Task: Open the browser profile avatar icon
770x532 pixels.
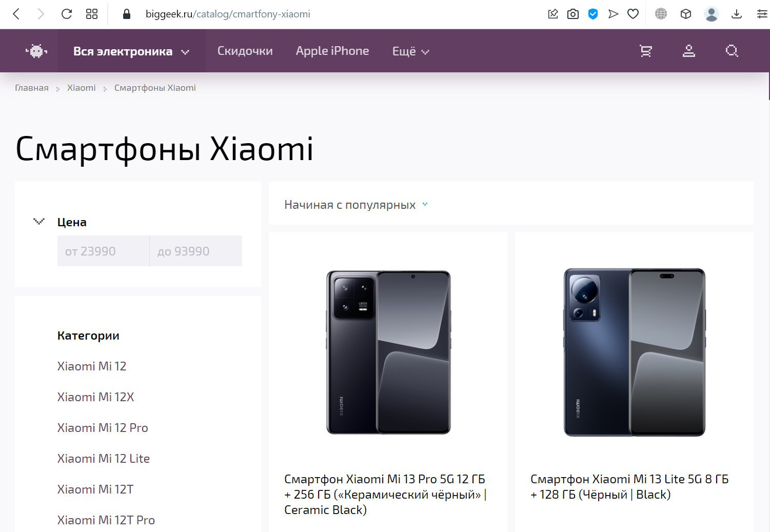Action: 712,14
